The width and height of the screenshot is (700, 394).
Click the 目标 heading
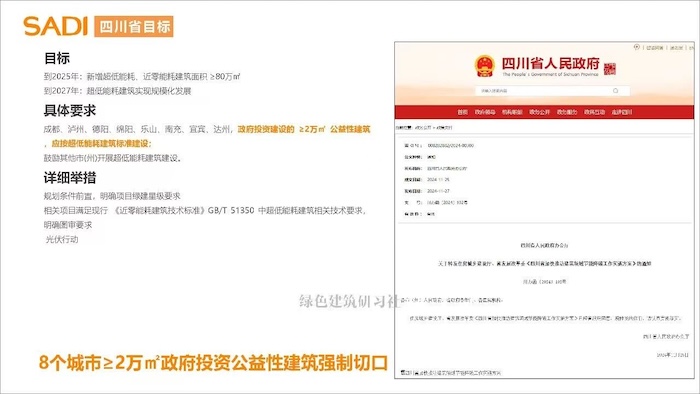click(57, 58)
